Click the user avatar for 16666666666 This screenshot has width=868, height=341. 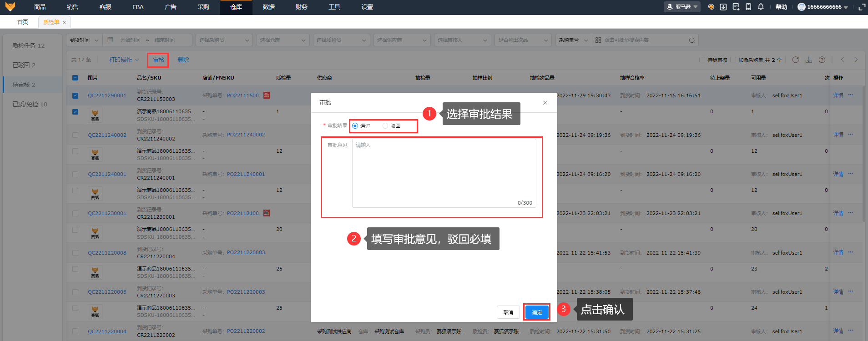(802, 7)
